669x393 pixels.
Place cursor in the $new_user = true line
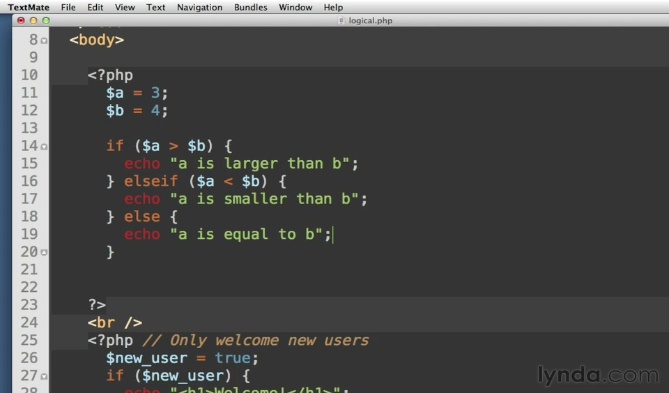click(x=182, y=358)
